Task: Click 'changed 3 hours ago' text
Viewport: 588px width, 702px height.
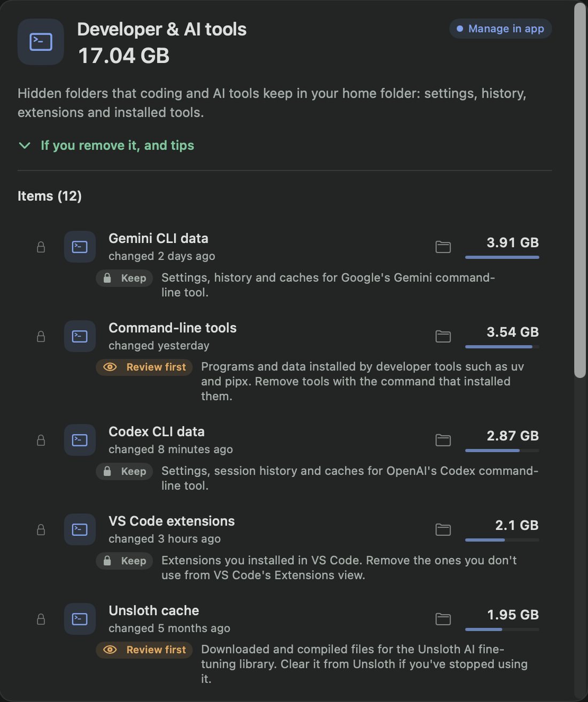Action: pyautogui.click(x=164, y=539)
